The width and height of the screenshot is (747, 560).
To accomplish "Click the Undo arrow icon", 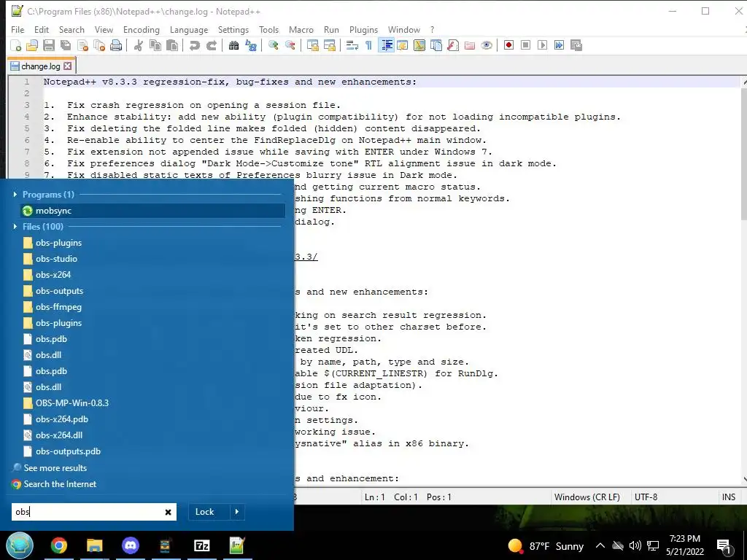I will [194, 46].
